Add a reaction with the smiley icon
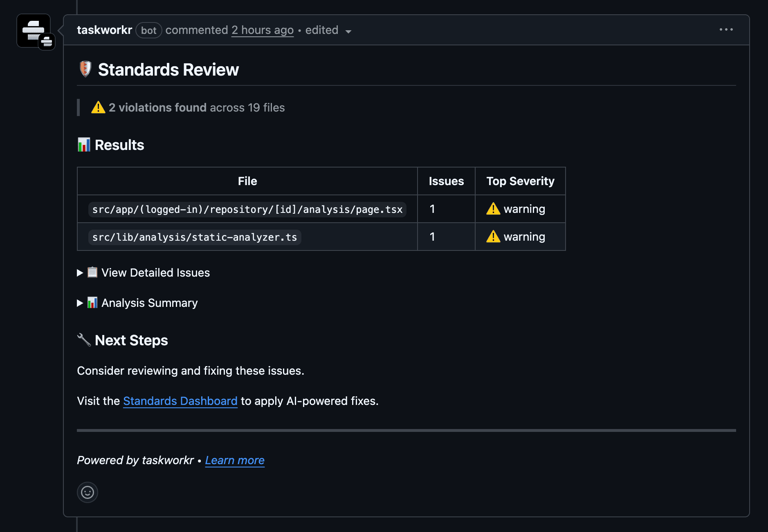The height and width of the screenshot is (532, 768). point(88,492)
